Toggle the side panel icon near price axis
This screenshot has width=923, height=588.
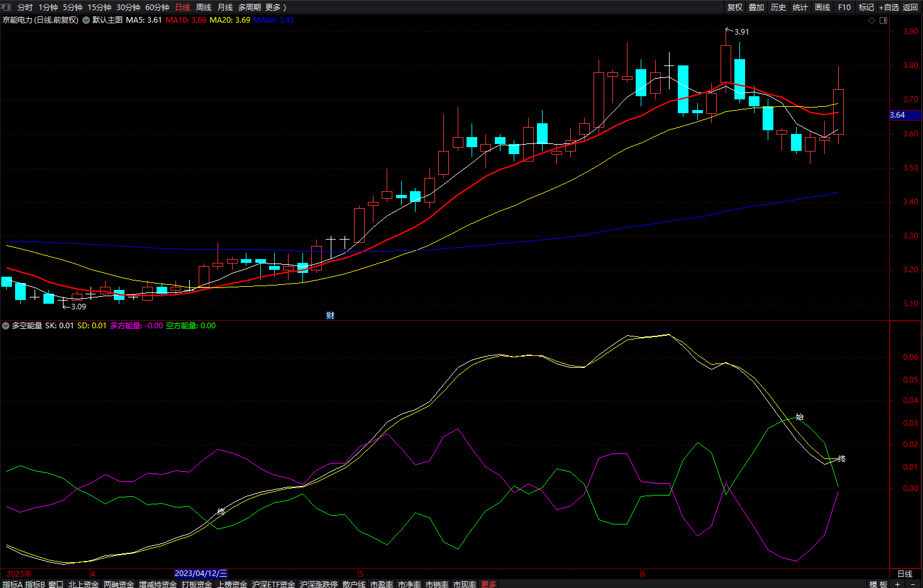click(x=883, y=20)
